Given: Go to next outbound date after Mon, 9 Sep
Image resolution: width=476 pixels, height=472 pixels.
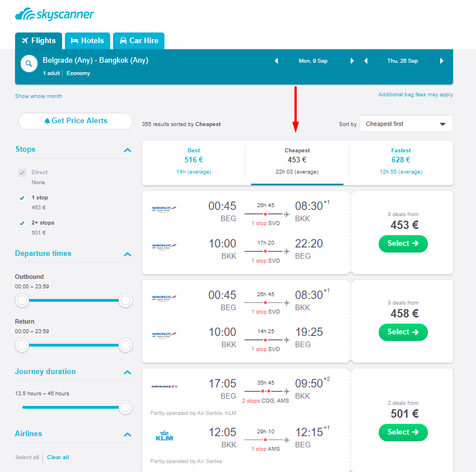Looking at the screenshot, I should pyautogui.click(x=352, y=61).
